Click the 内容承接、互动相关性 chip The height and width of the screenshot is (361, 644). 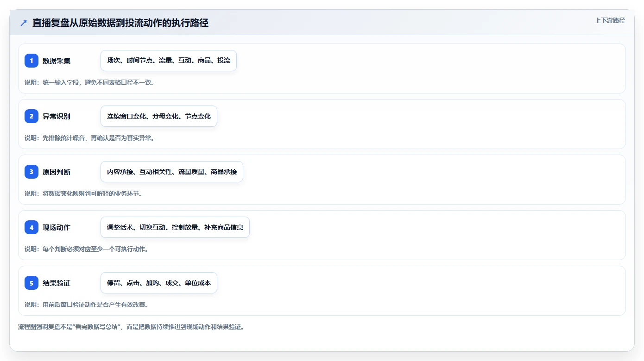tap(172, 172)
